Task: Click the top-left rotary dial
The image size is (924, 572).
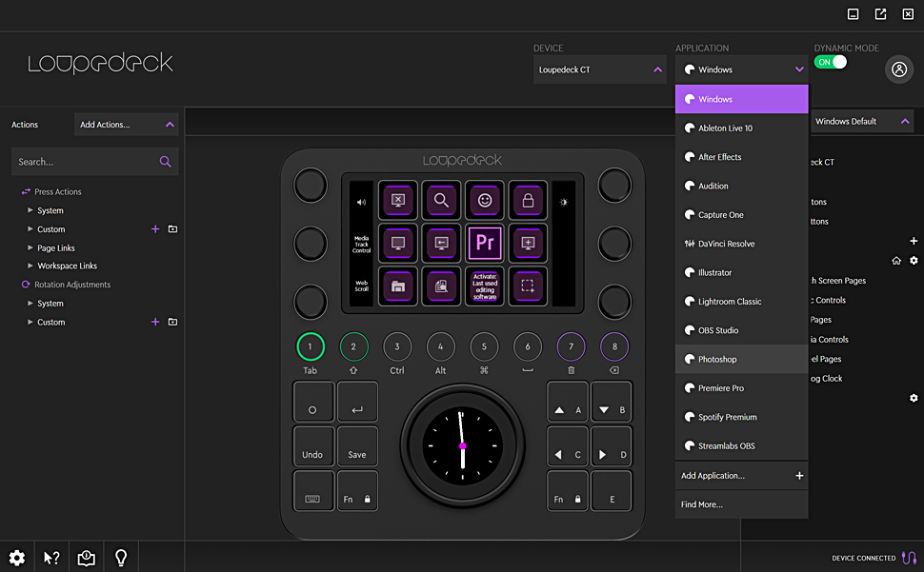Action: pos(311,186)
